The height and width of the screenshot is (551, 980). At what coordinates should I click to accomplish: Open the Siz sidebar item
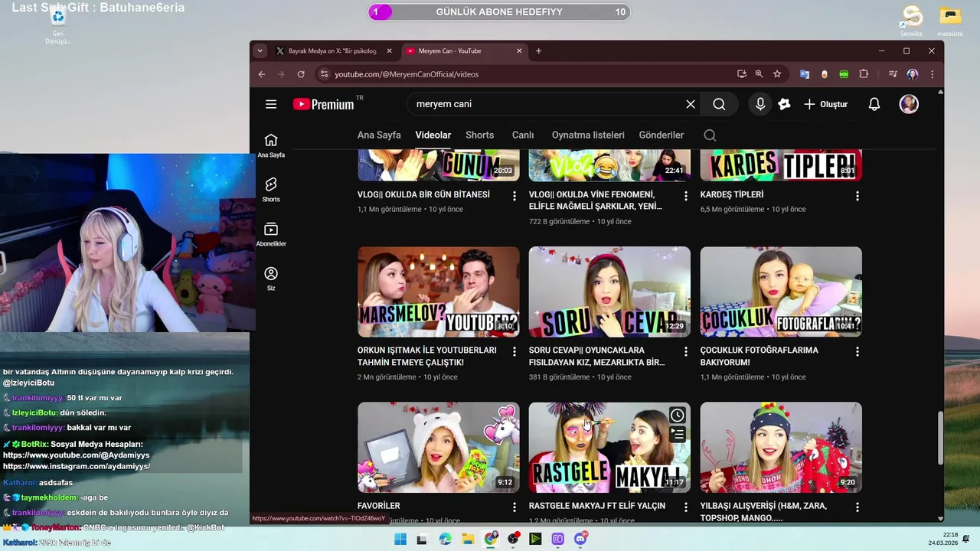point(271,279)
